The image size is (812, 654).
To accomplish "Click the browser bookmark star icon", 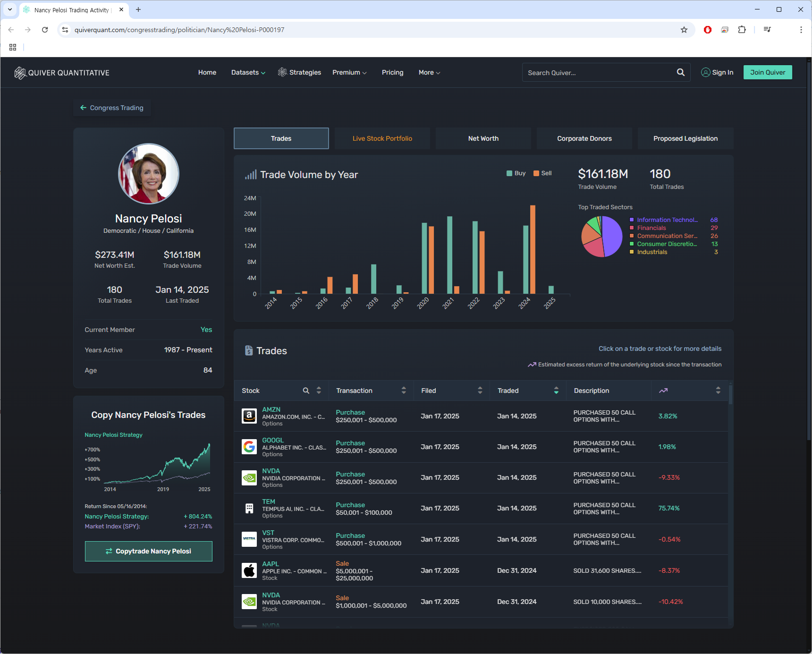I will [x=684, y=30].
